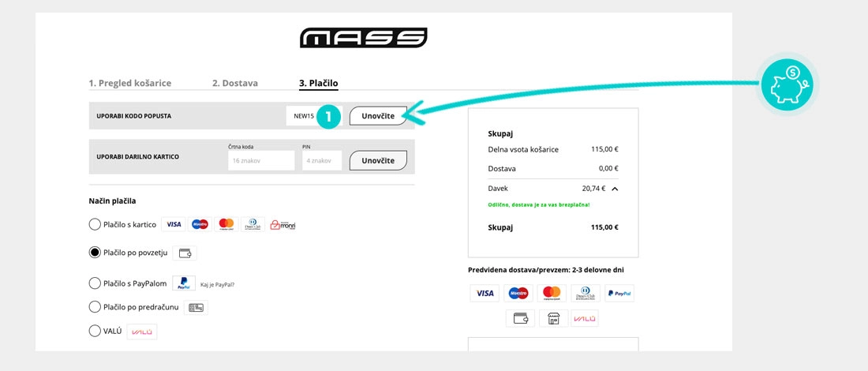Click Unovčite for the gift card
This screenshot has height=371, width=868.
[x=378, y=160]
